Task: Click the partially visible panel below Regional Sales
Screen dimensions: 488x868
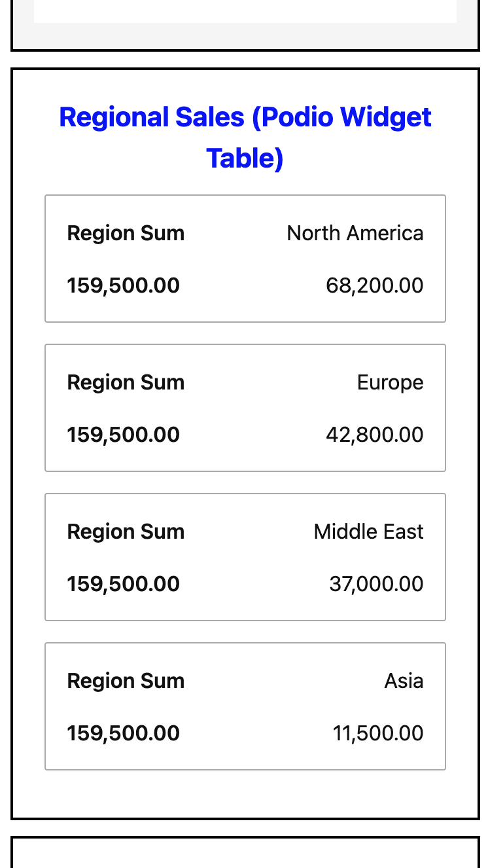Action: click(x=245, y=854)
